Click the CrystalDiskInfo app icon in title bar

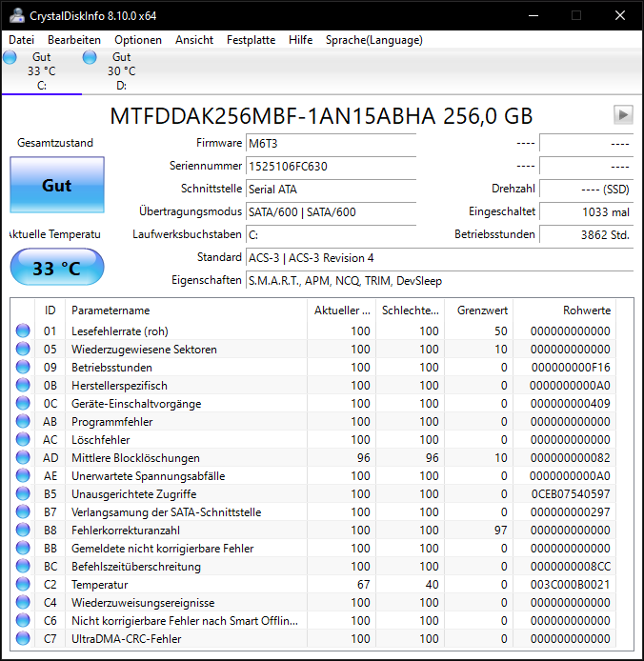click(17, 15)
